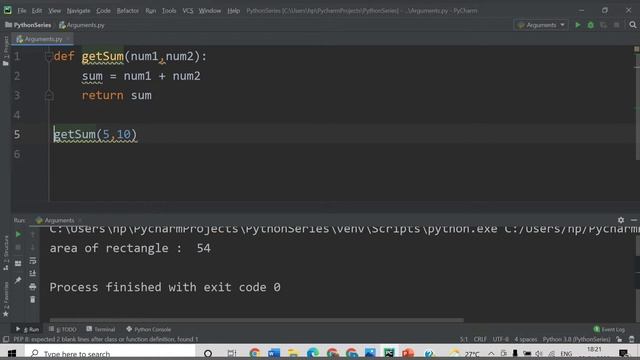The height and width of the screenshot is (360, 640).
Task: Toggle scroll to end in Run console
Action: click(33, 273)
